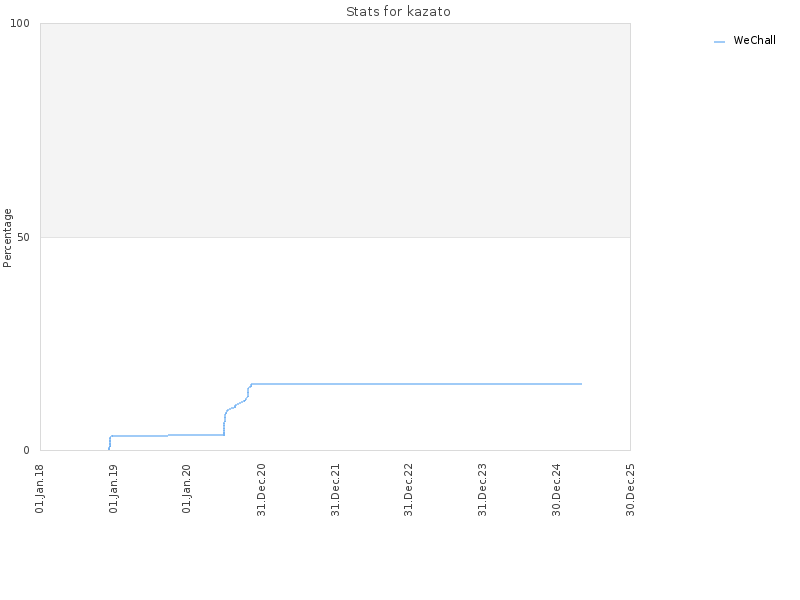Click the 01.Jan.20 x-axis date label
The height and width of the screenshot is (600, 800).
pos(186,489)
